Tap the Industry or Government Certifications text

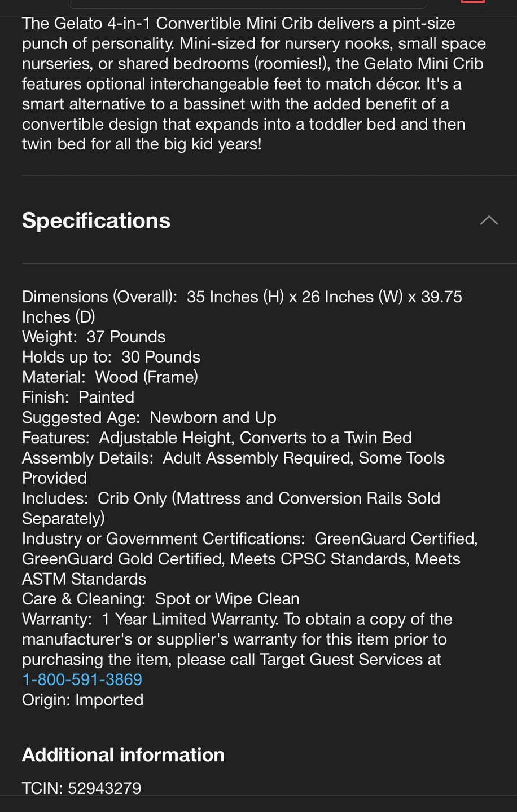pyautogui.click(x=250, y=559)
